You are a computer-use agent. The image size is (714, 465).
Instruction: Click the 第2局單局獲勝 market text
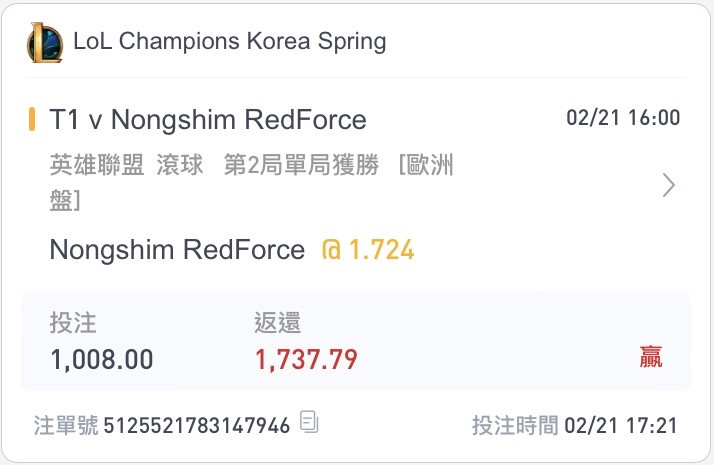301,164
